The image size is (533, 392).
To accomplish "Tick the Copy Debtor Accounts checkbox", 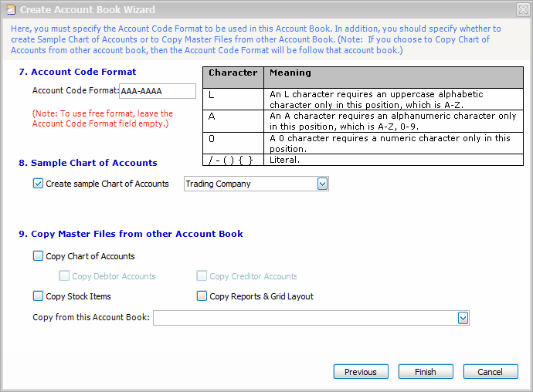I will click(x=65, y=276).
